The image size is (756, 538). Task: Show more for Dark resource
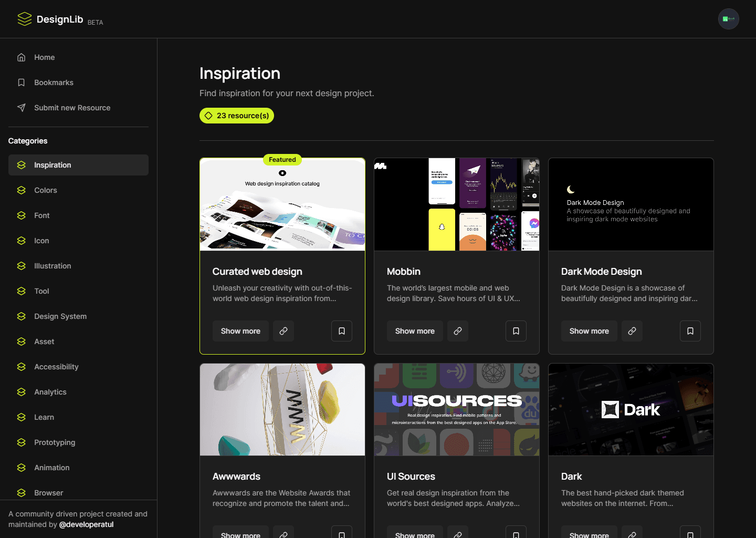coord(589,533)
